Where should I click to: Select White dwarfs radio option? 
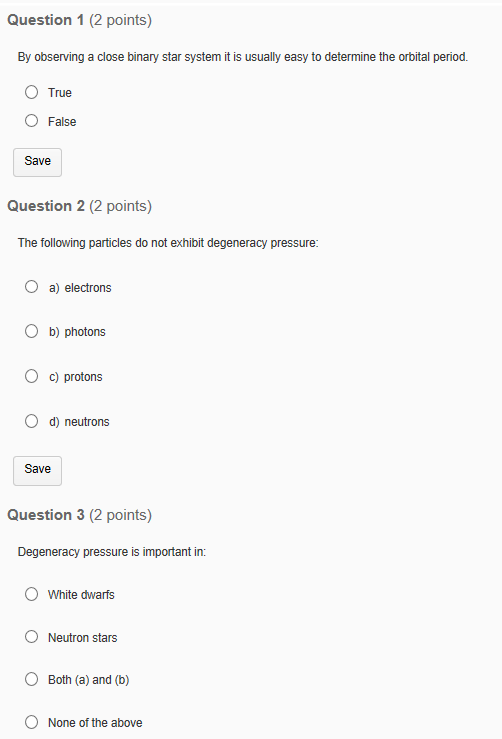[32, 594]
